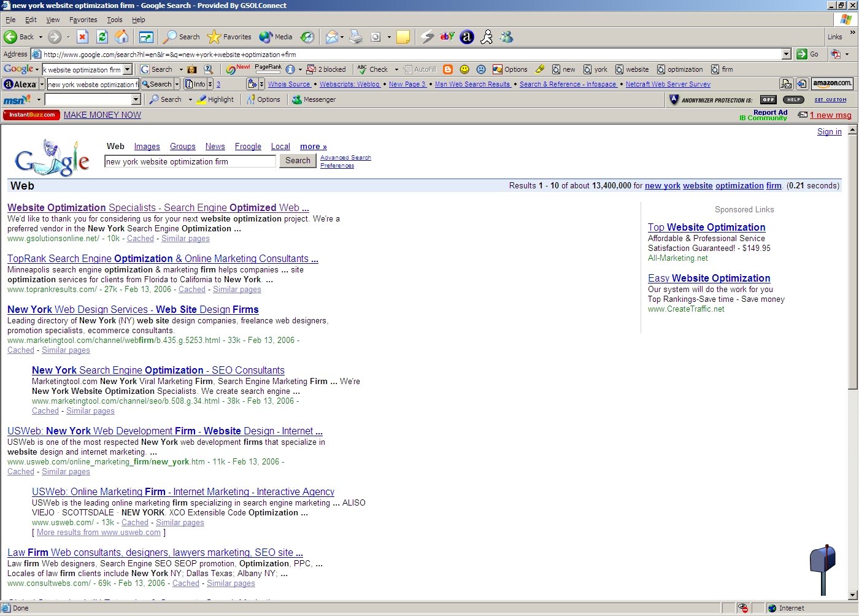Open the Google toolbar search box dropdown
The image size is (859, 616).
[128, 69]
